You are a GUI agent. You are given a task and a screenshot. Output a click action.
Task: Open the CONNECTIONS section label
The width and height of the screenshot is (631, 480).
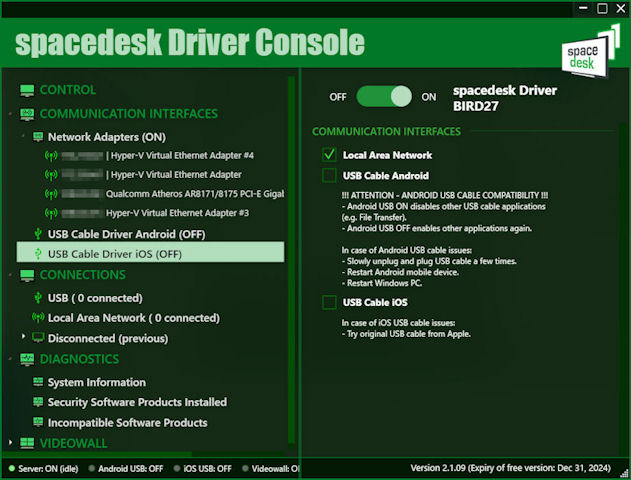82,275
